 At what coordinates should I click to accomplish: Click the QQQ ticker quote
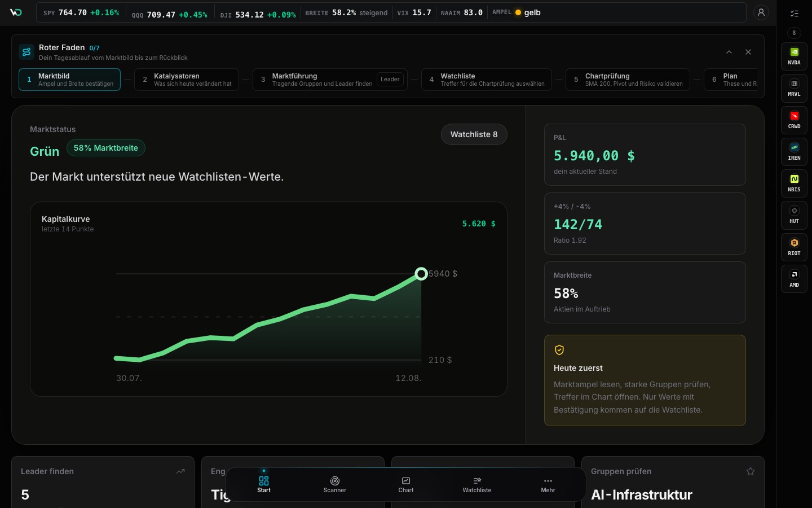(170, 14)
